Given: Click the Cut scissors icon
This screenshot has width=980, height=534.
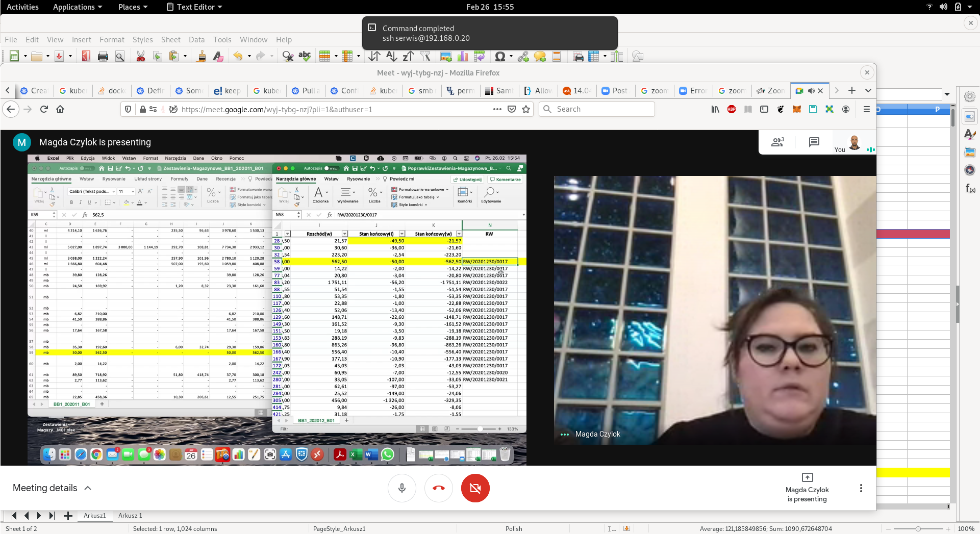Looking at the screenshot, I should tap(141, 57).
